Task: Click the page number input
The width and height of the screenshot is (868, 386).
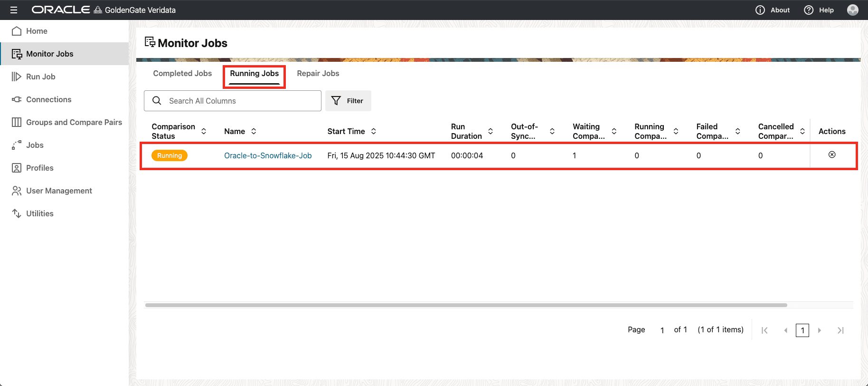Action: [x=662, y=330]
